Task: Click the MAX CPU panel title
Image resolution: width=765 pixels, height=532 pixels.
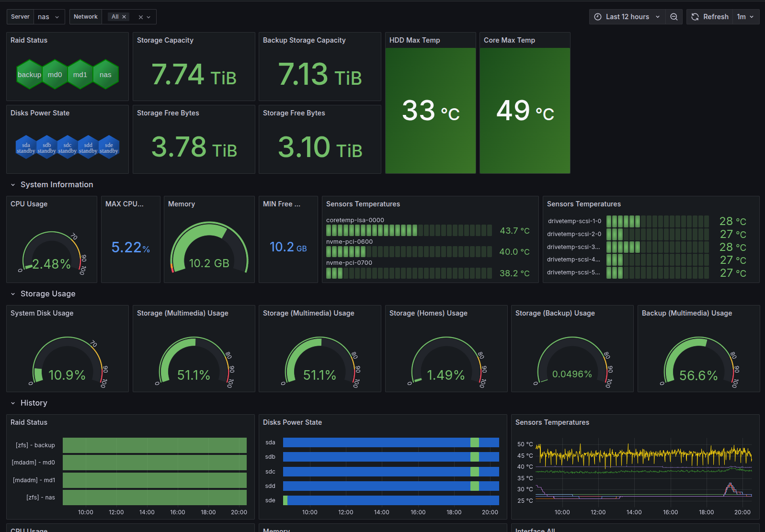Action: coord(125,204)
